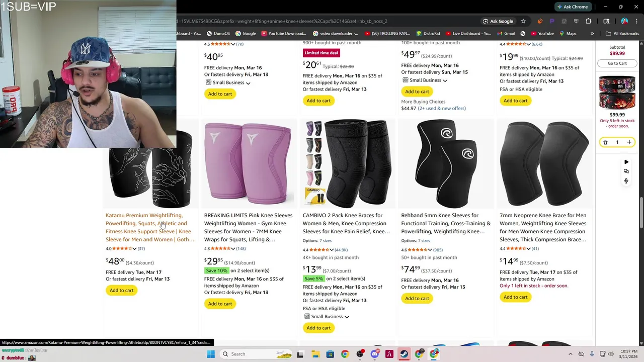Click the 7mm Neoprene Knee Brace product image
The height and width of the screenshot is (362, 644).
[544, 164]
